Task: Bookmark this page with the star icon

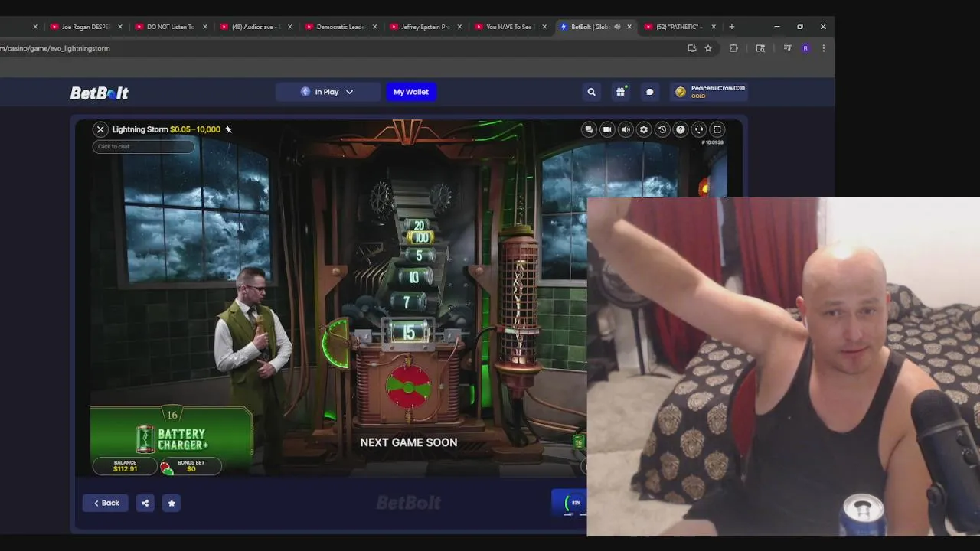Action: [708, 48]
